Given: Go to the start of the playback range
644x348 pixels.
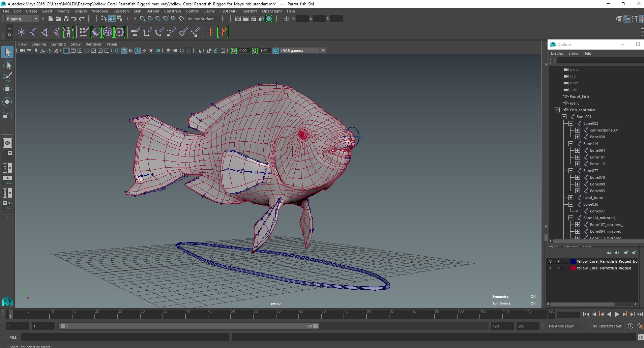Looking at the screenshot, I should pyautogui.click(x=586, y=314).
